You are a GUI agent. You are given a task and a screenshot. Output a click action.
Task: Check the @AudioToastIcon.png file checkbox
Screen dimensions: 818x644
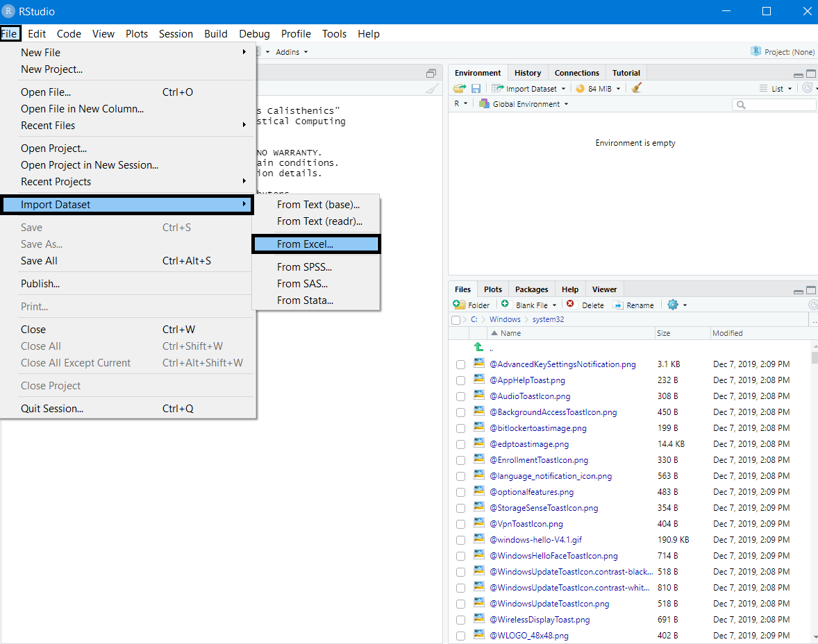460,396
